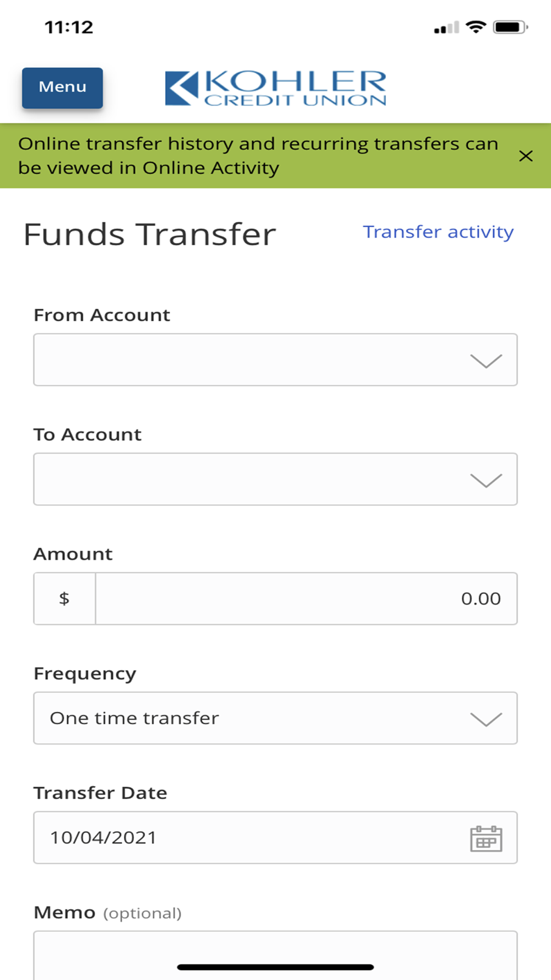
Task: Expand the From Account dropdown
Action: point(275,359)
